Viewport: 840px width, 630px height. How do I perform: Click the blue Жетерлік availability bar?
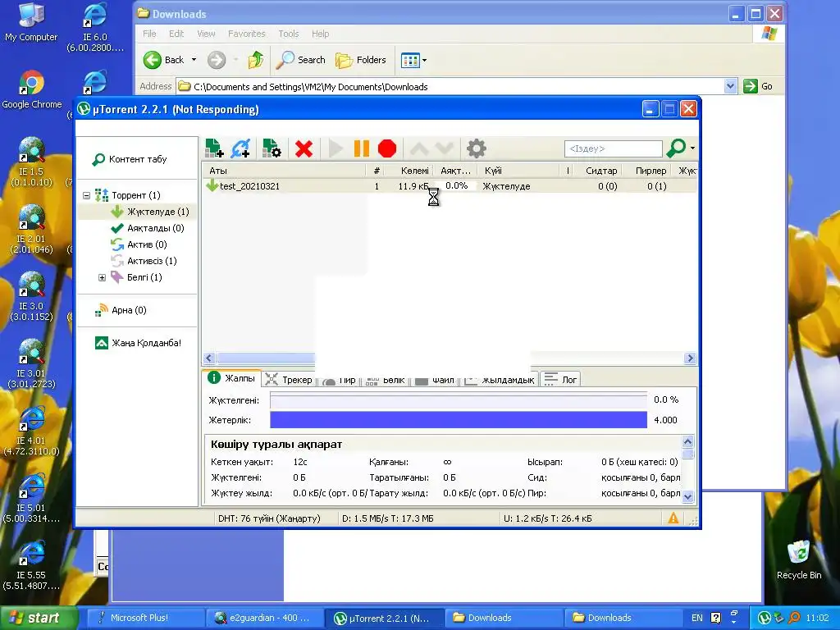[459, 420]
